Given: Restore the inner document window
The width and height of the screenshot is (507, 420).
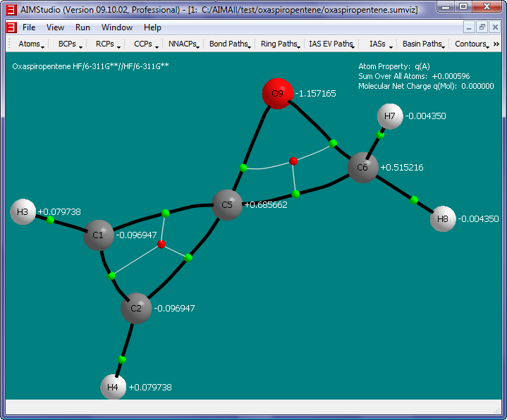Looking at the screenshot, I should coord(482,27).
